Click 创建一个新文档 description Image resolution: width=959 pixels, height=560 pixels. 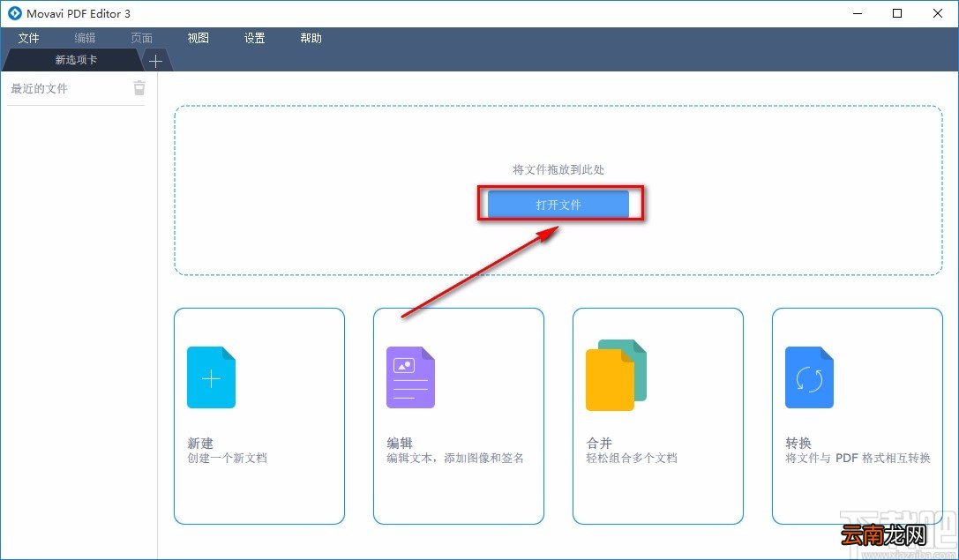click(x=227, y=458)
